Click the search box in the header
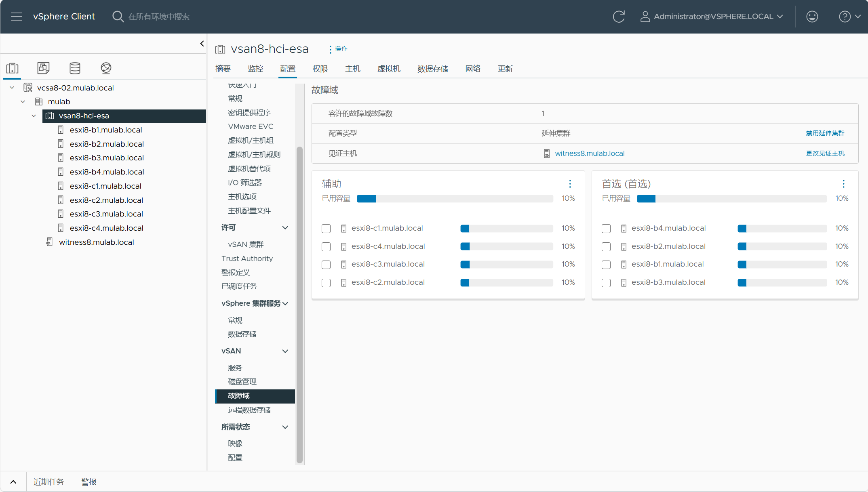 [158, 17]
